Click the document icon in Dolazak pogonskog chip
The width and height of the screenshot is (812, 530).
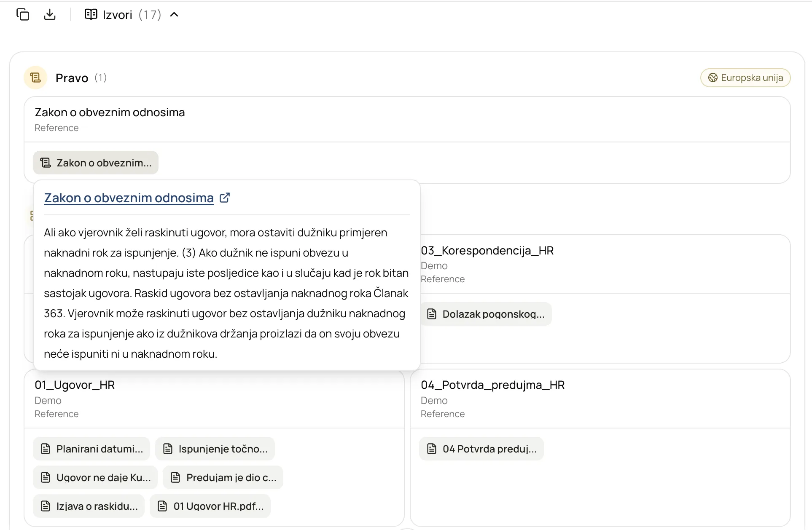coord(432,314)
